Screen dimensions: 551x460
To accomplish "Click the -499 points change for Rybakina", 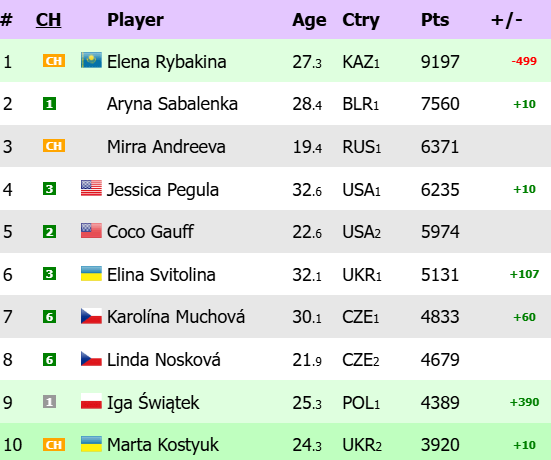I will coord(524,61).
